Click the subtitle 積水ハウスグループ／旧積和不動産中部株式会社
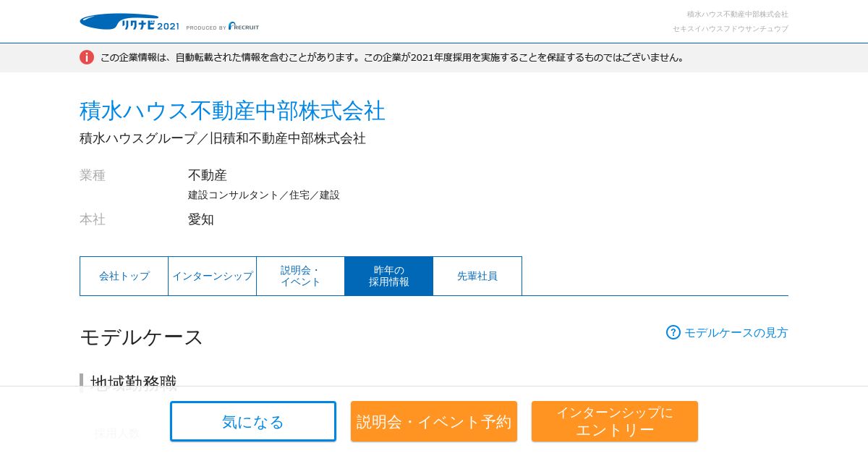Screen dimensions: 868x456 coord(223,138)
